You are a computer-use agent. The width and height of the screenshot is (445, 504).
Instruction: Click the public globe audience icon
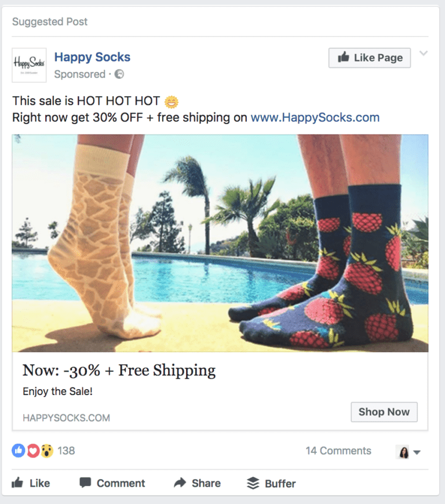119,74
